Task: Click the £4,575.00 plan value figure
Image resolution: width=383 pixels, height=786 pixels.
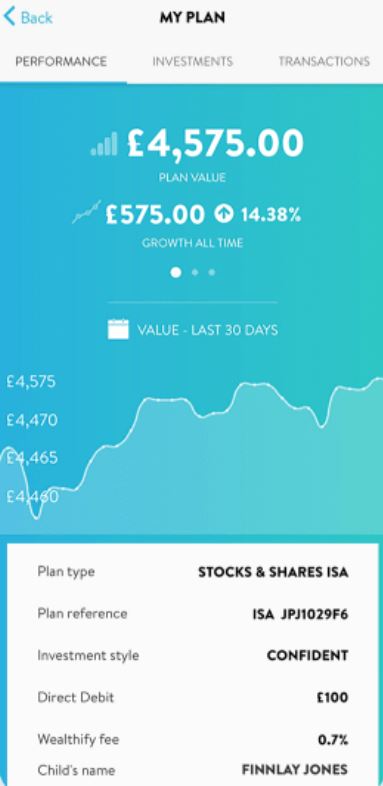Action: pos(215,143)
